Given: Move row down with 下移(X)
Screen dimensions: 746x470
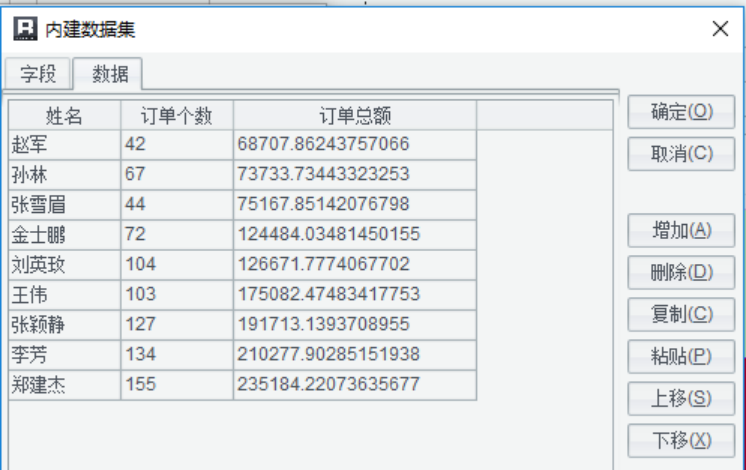Looking at the screenshot, I should (x=681, y=440).
